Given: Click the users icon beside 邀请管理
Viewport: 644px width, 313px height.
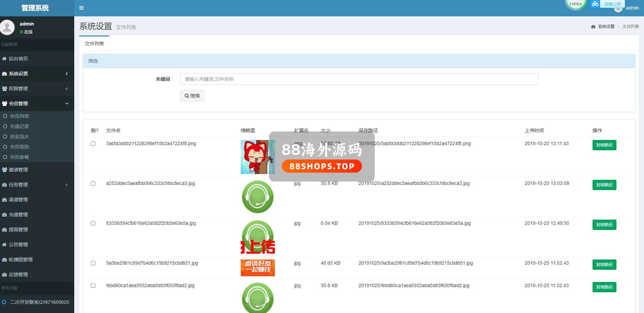Looking at the screenshot, I should (x=4, y=170).
